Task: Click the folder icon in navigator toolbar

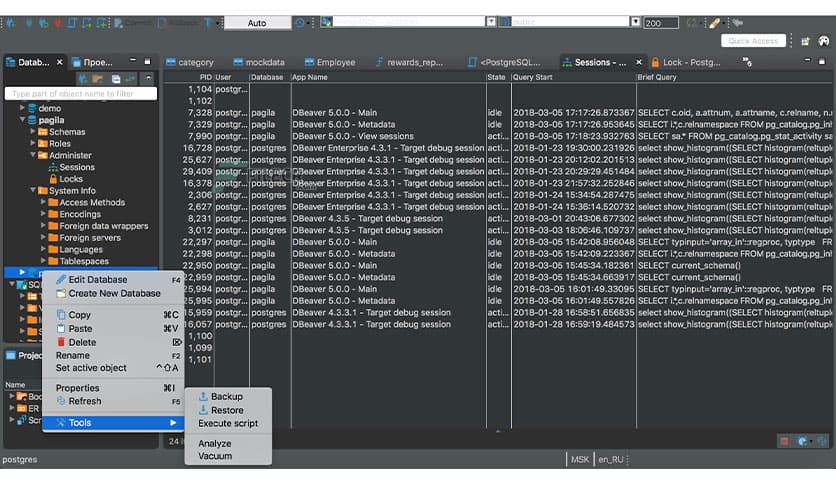Action: point(98,79)
